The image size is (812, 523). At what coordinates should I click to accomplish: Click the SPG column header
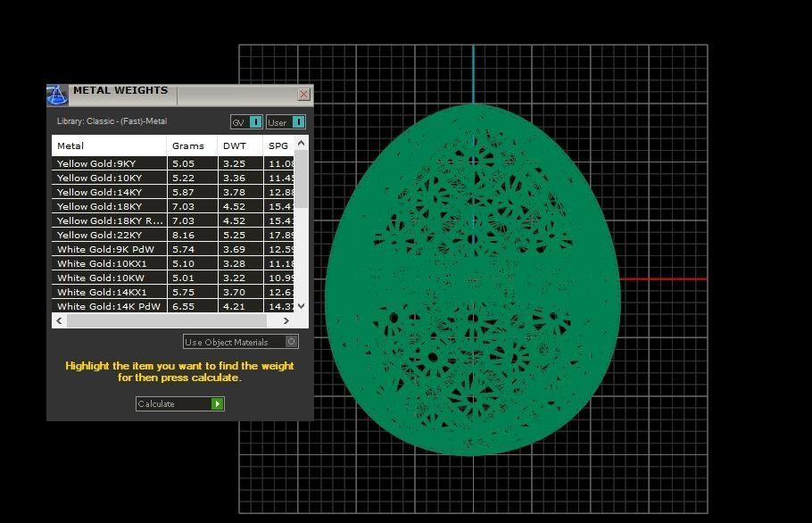278,146
